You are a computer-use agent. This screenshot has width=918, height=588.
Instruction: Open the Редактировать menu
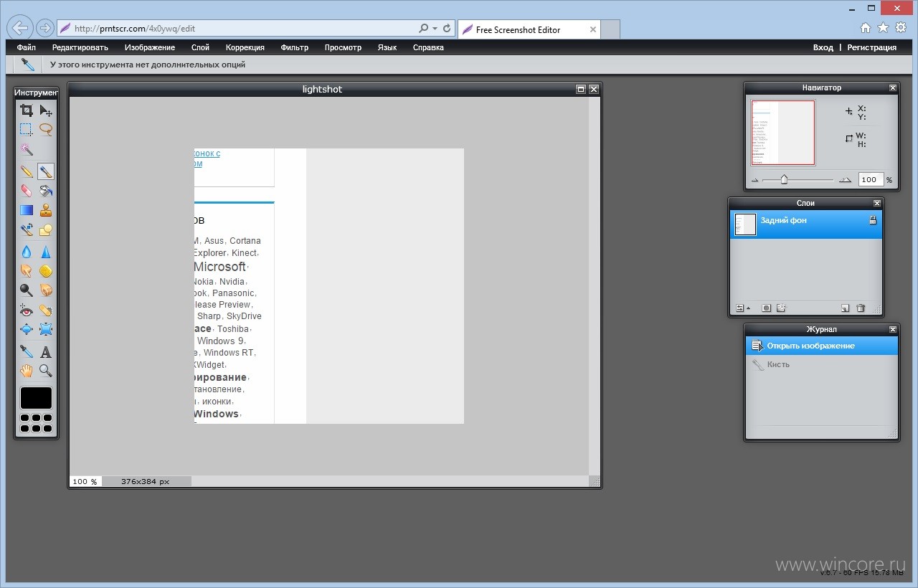(80, 47)
